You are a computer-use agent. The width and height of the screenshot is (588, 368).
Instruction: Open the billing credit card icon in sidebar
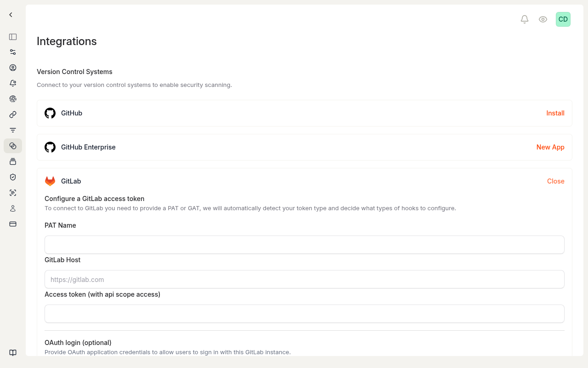tap(13, 224)
